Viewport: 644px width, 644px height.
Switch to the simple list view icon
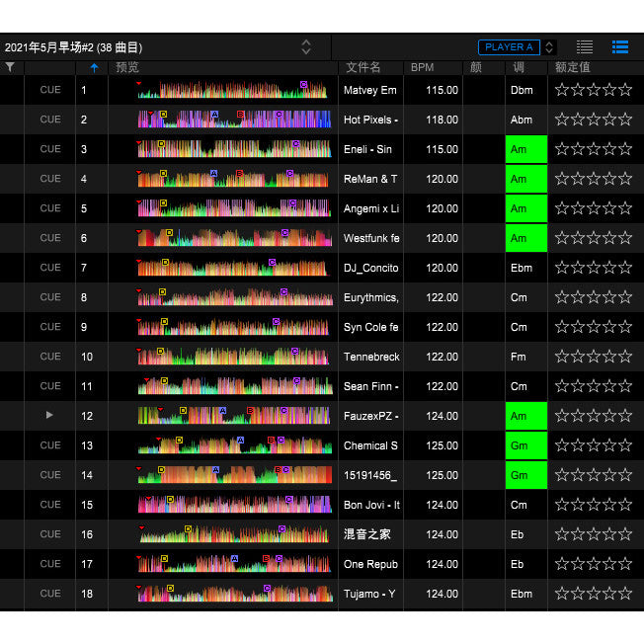click(585, 47)
